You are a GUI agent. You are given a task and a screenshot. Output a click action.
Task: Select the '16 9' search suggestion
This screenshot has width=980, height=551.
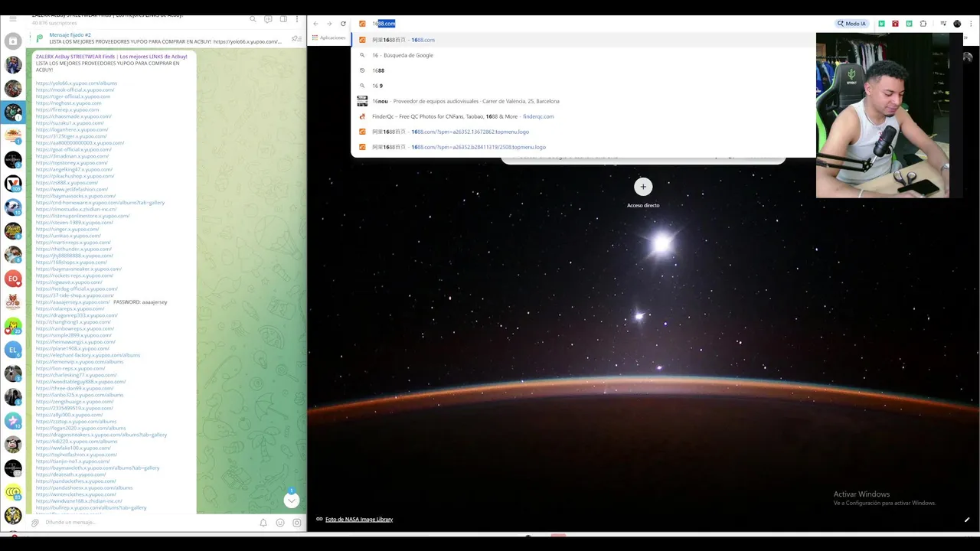pos(583,86)
